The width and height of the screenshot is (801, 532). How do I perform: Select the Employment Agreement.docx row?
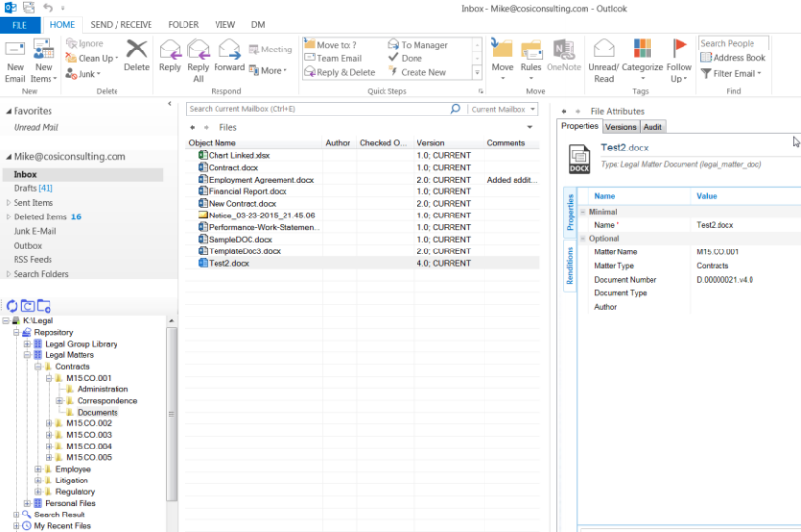pyautogui.click(x=363, y=180)
